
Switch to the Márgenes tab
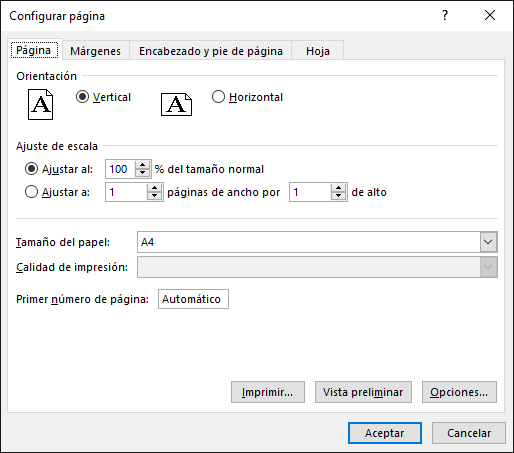pyautogui.click(x=96, y=51)
